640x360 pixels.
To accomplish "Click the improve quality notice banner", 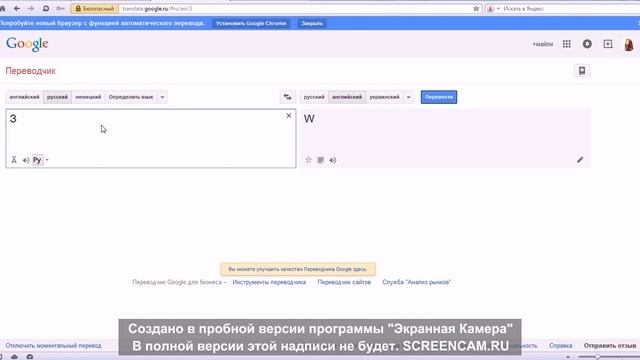I will [x=298, y=269].
